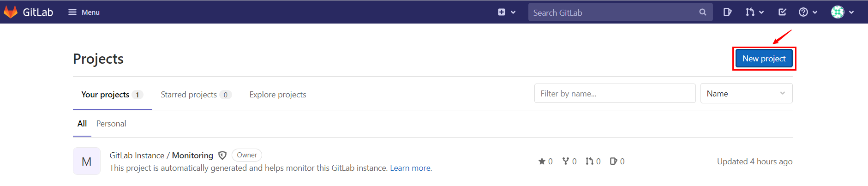Open the To-Do list icon
The height and width of the screenshot is (186, 868).
click(782, 12)
